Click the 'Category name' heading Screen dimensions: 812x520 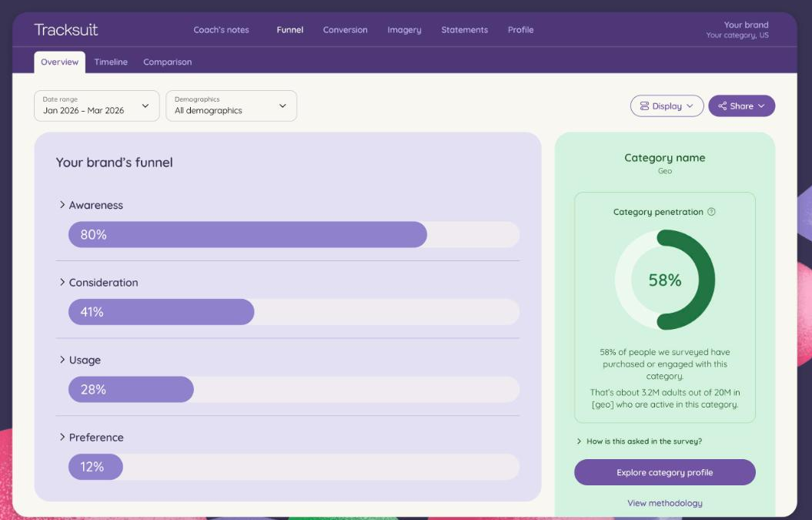coord(664,158)
